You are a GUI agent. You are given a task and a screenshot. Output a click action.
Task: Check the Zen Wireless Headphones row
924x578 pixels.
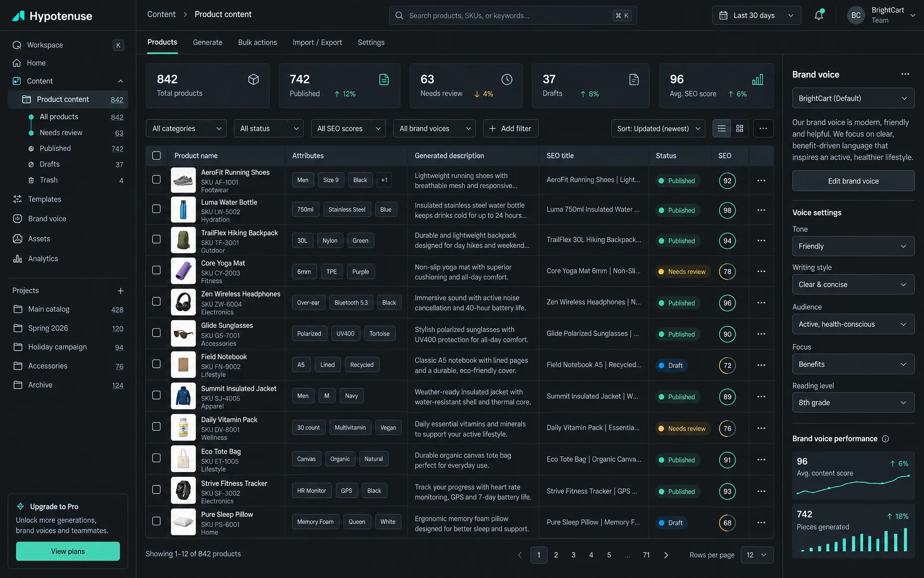point(157,302)
